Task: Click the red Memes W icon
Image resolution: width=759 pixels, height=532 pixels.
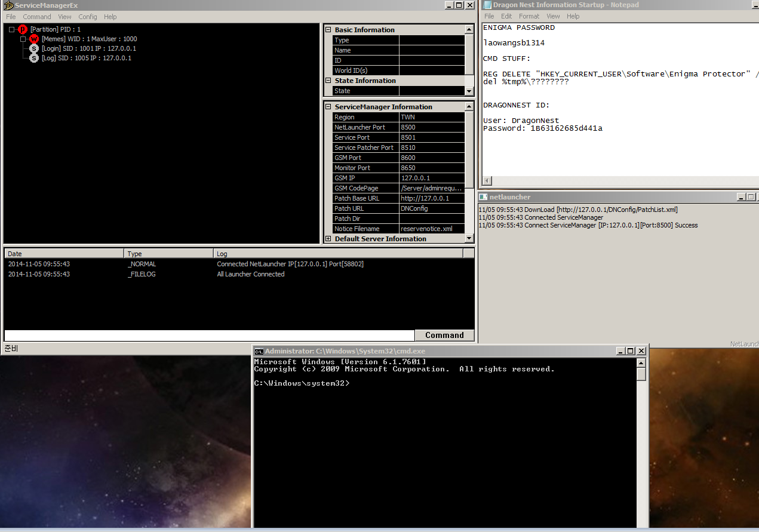Action: [34, 39]
